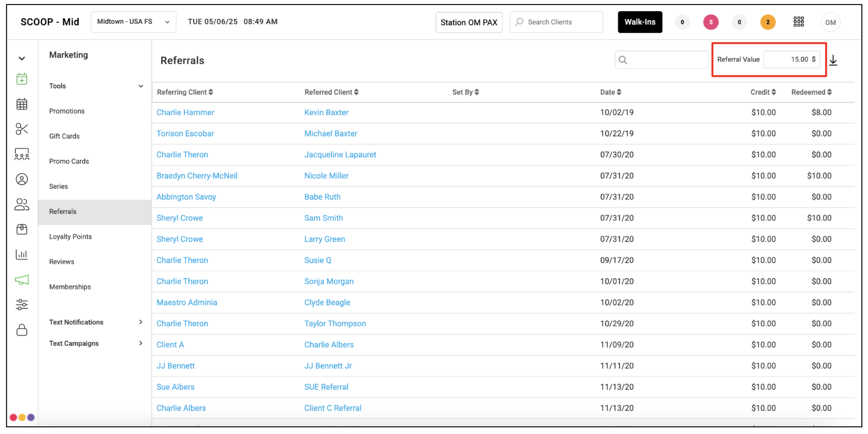Click the gray 0 badge beside the orange badge

tap(740, 22)
